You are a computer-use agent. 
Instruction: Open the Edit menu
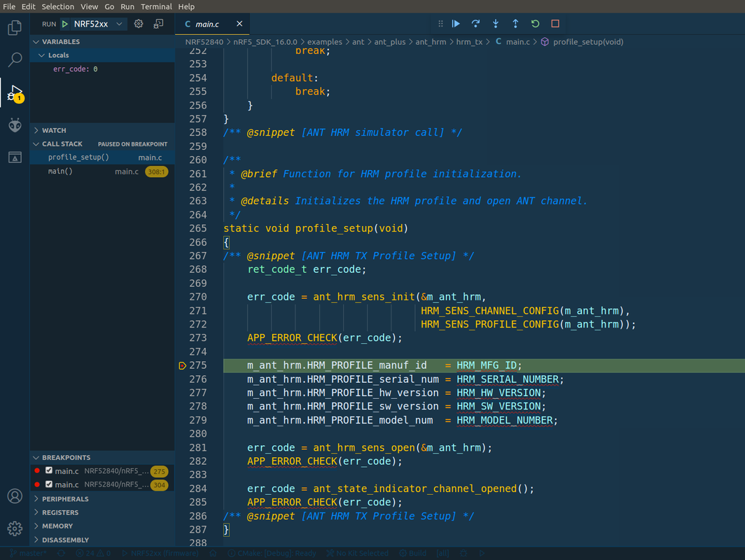tap(29, 6)
